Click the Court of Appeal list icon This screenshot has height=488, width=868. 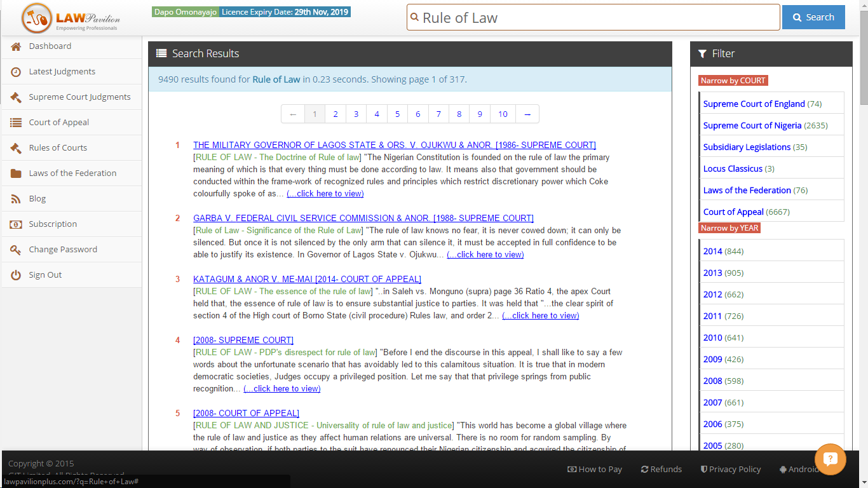(16, 123)
